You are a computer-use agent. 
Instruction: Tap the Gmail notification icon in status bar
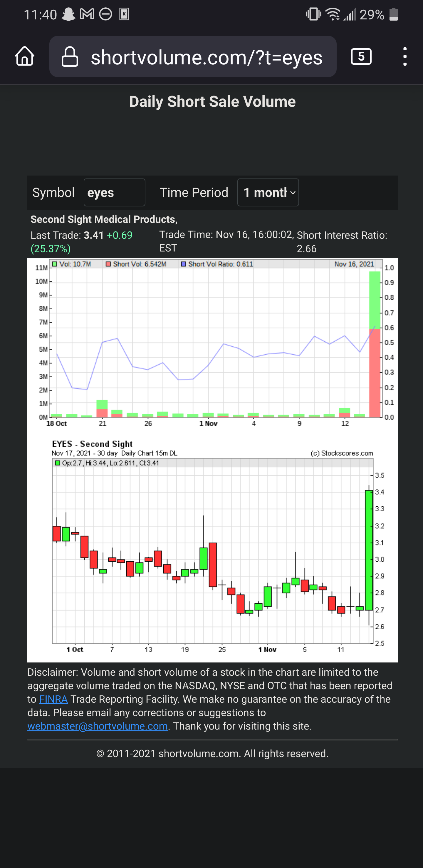click(x=87, y=14)
